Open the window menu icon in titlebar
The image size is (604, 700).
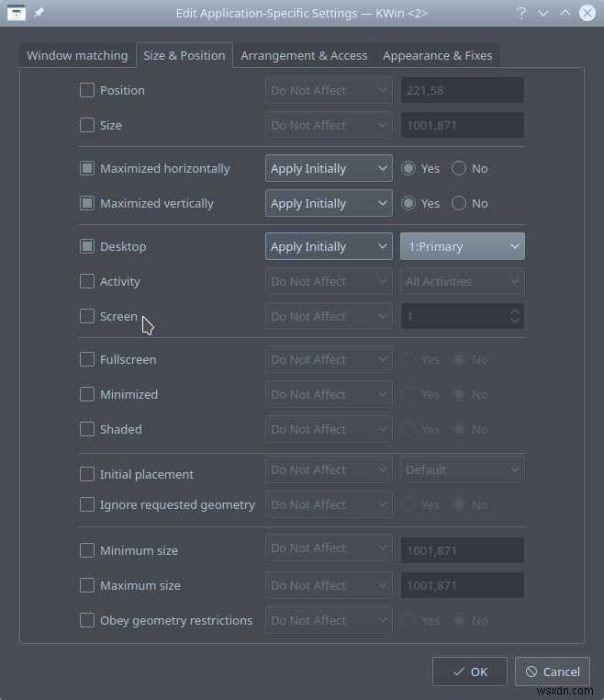16,13
